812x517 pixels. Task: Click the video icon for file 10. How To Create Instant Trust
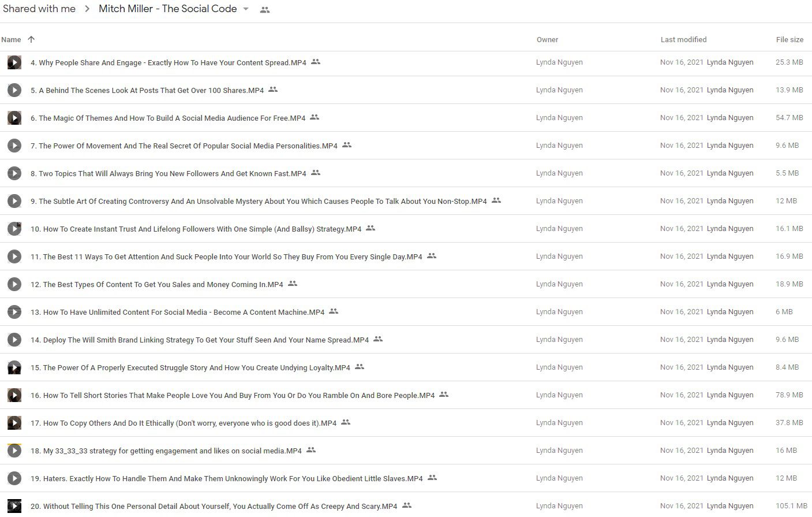[14, 229]
